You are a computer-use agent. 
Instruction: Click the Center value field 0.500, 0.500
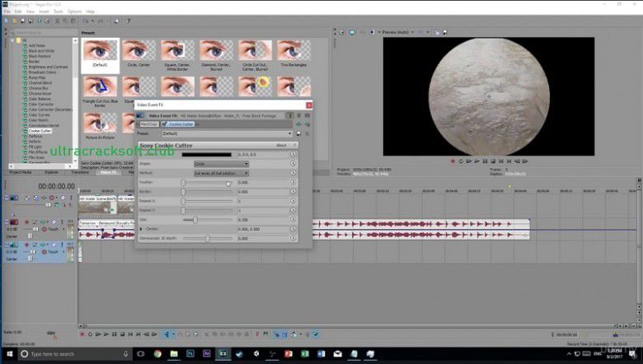(x=263, y=229)
